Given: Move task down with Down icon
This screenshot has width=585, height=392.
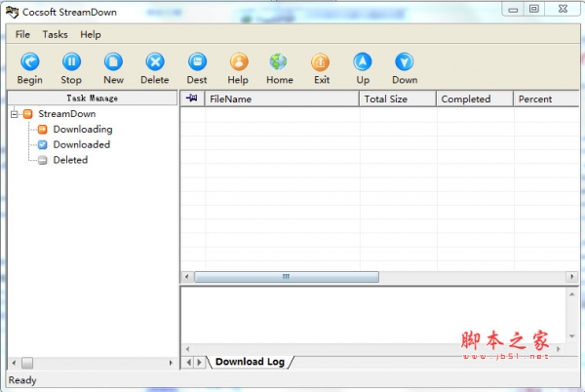Looking at the screenshot, I should (405, 62).
